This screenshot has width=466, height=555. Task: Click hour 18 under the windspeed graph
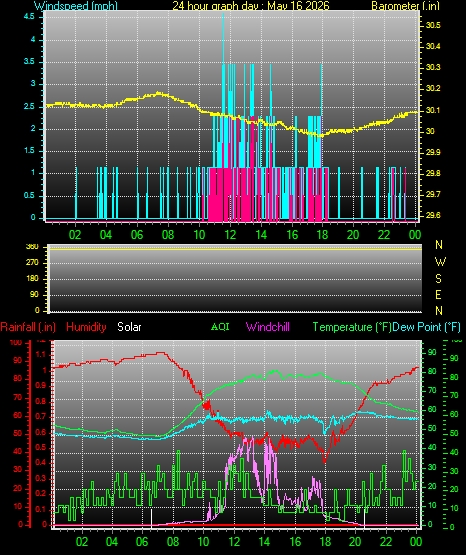pyautogui.click(x=323, y=234)
